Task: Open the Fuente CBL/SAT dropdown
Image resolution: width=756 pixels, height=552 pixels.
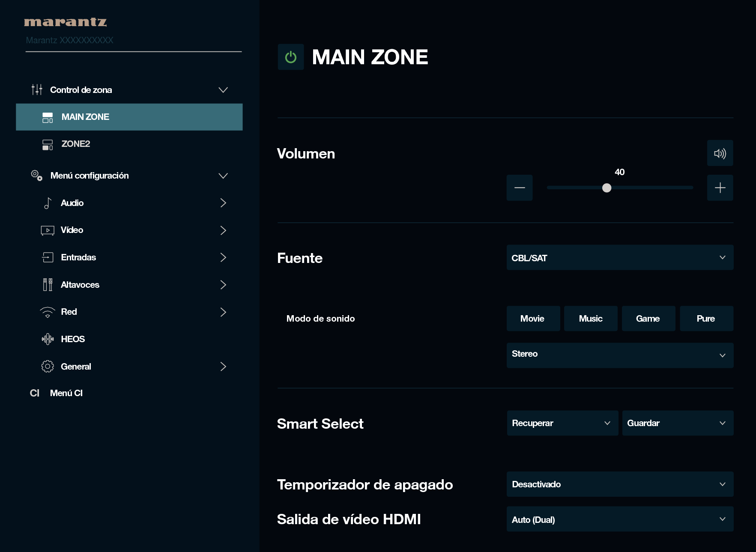Action: 619,258
